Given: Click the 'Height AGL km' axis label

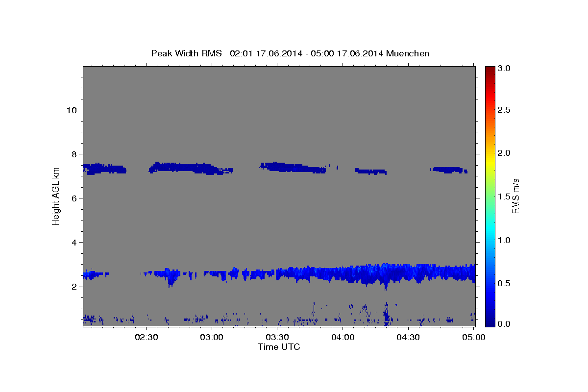Looking at the screenshot, I should 56,196.
